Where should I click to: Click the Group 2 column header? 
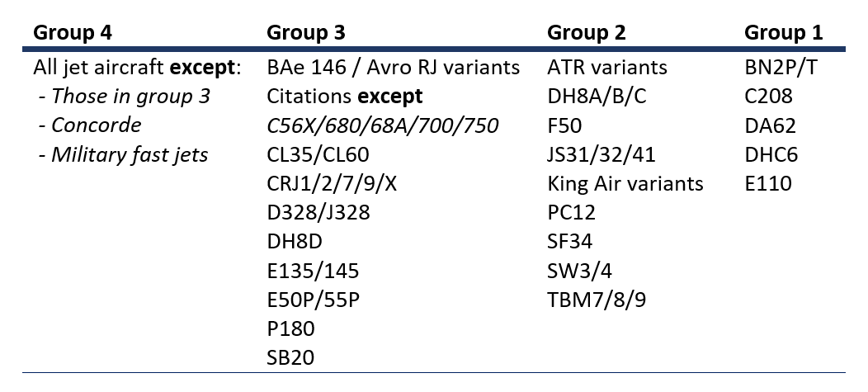587,32
